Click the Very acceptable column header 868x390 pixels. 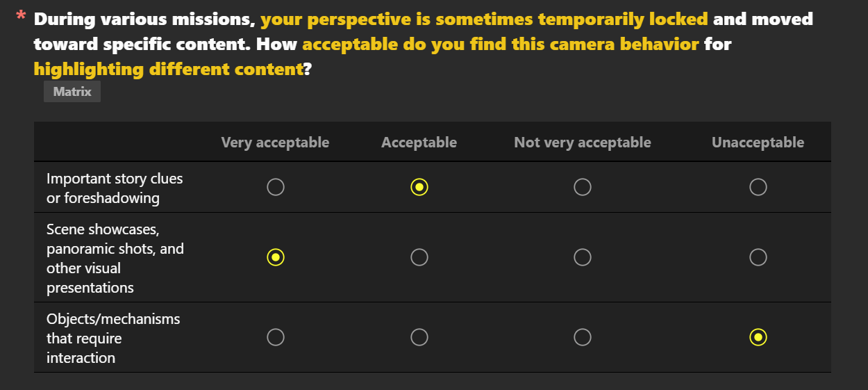[275, 143]
